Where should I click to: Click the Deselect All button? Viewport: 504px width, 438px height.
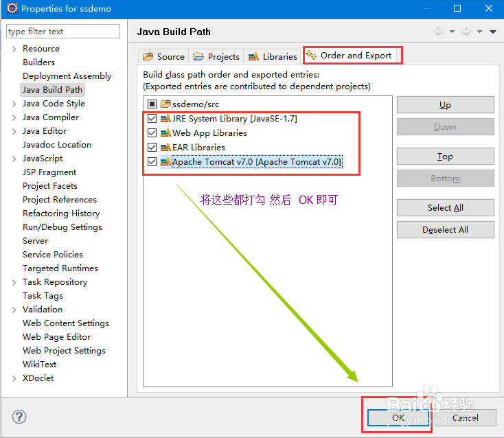[445, 229]
